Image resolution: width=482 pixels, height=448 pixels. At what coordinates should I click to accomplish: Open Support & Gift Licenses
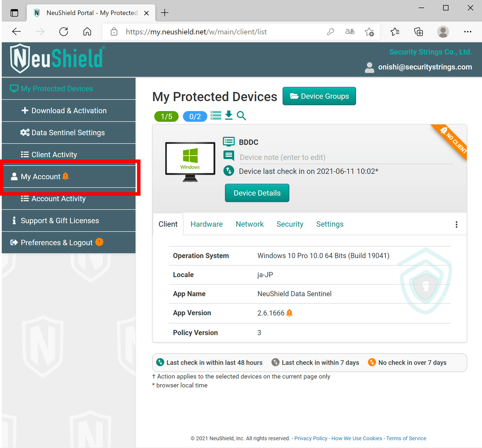pos(69,221)
